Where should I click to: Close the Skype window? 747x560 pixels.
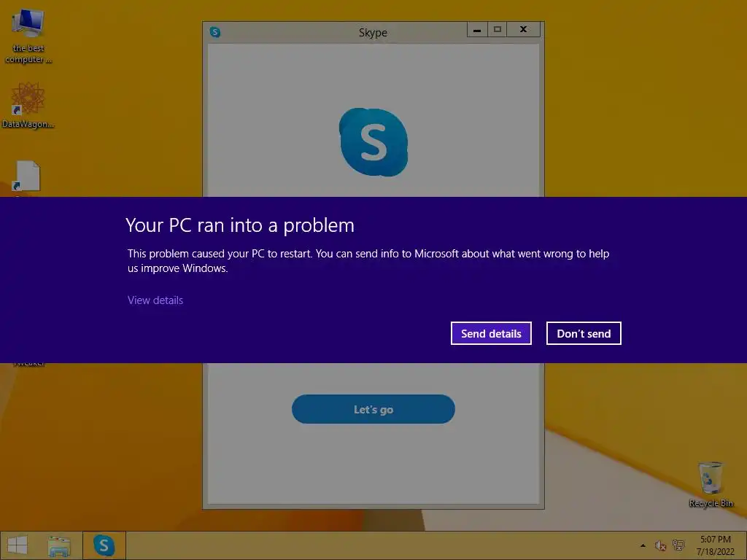(524, 29)
